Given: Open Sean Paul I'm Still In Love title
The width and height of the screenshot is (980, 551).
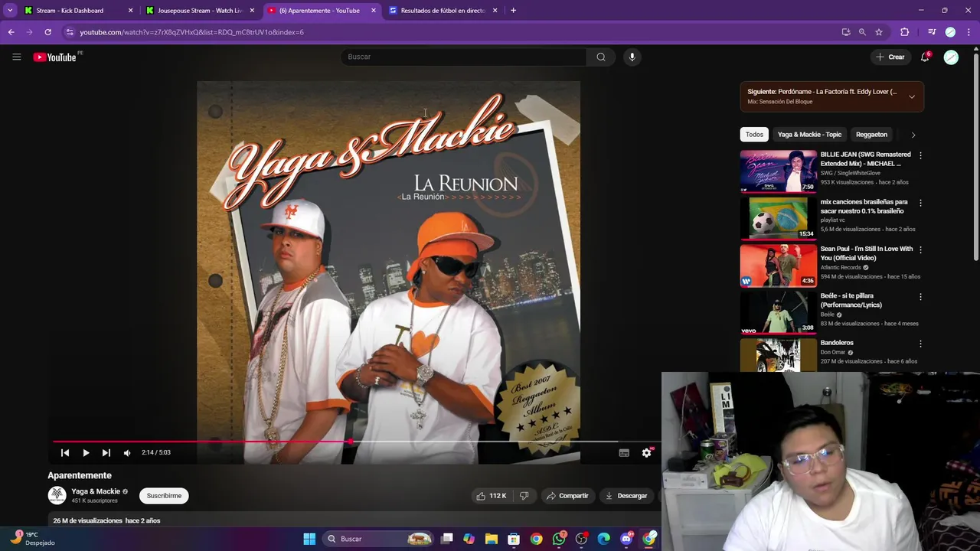Looking at the screenshot, I should pyautogui.click(x=867, y=253).
